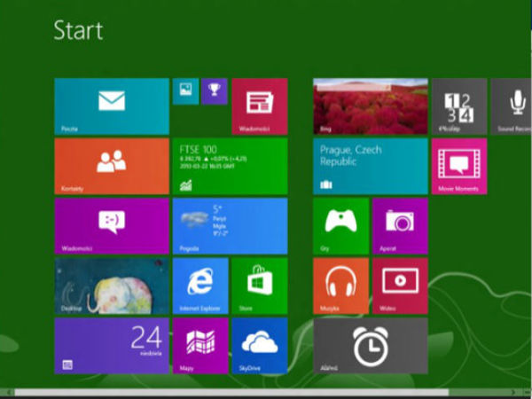Open the Muzyka headphones tile

(x=341, y=286)
